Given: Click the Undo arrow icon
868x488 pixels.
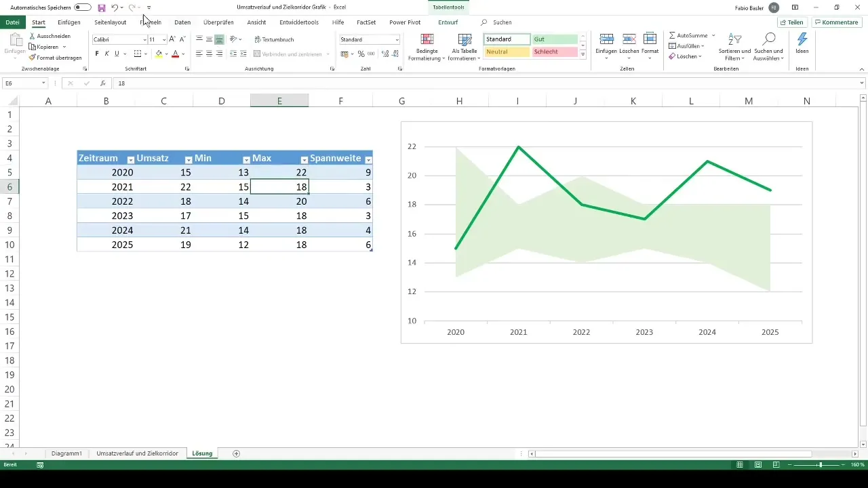Looking at the screenshot, I should [115, 7].
